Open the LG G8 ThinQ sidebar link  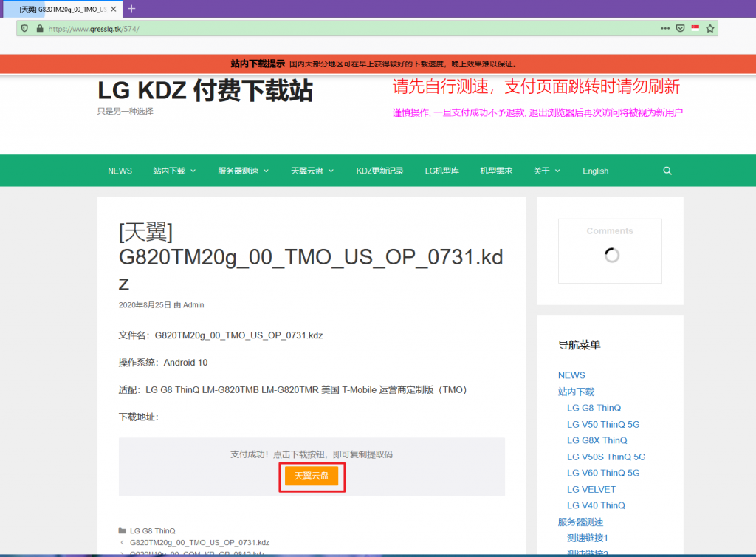[x=594, y=408]
